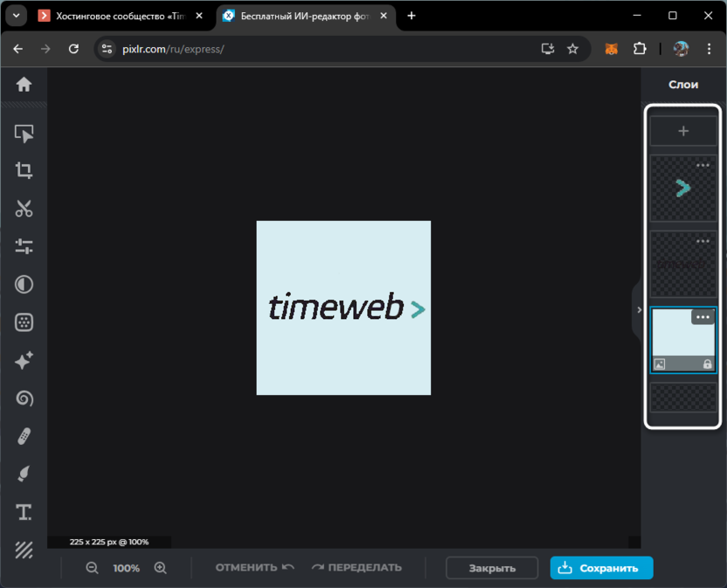The image size is (727, 588).
Task: Click the zoom in magnifier icon
Action: tap(161, 568)
